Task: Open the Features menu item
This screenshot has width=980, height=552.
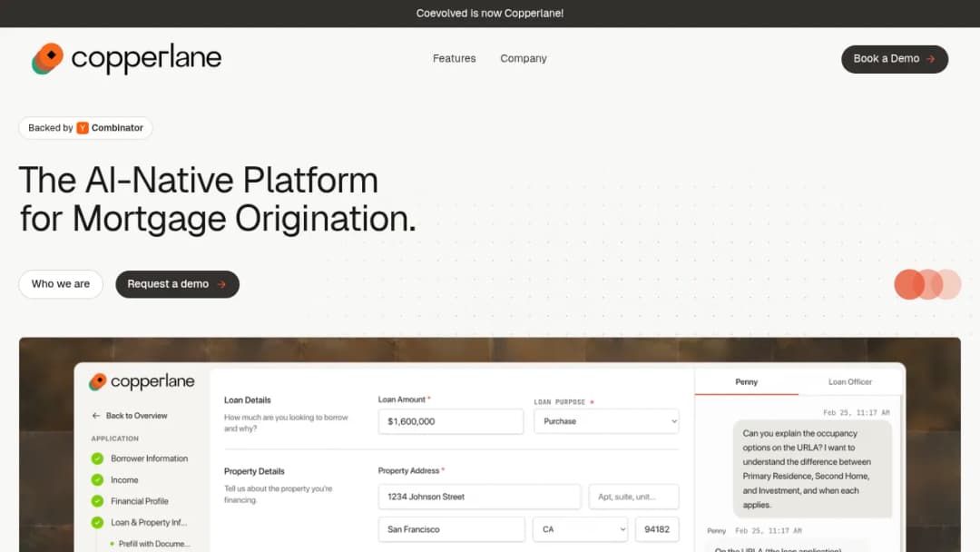Action: [x=455, y=59]
